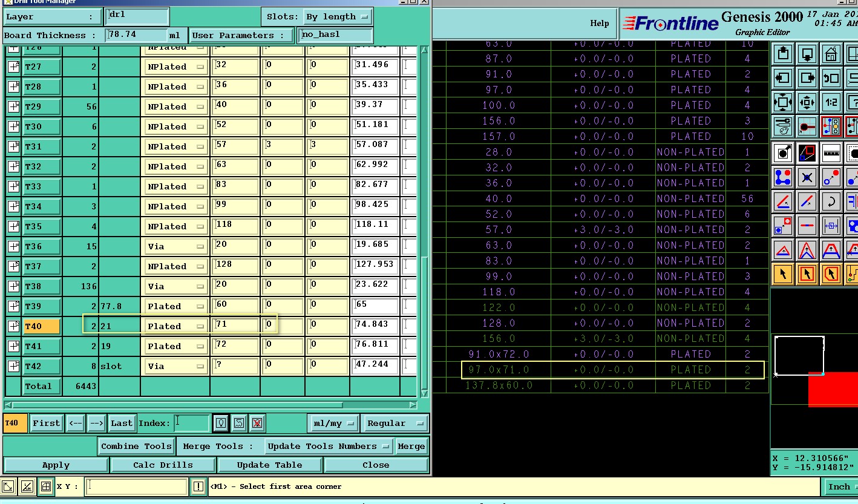Screen dimensions: 858x504
Task: Click the Calc Drills button
Action: pos(163,465)
